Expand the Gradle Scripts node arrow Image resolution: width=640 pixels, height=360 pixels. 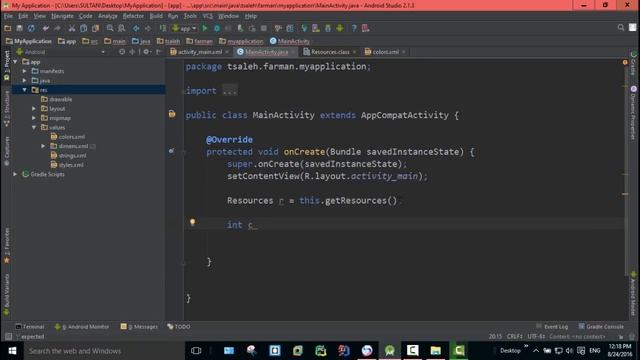coord(15,174)
